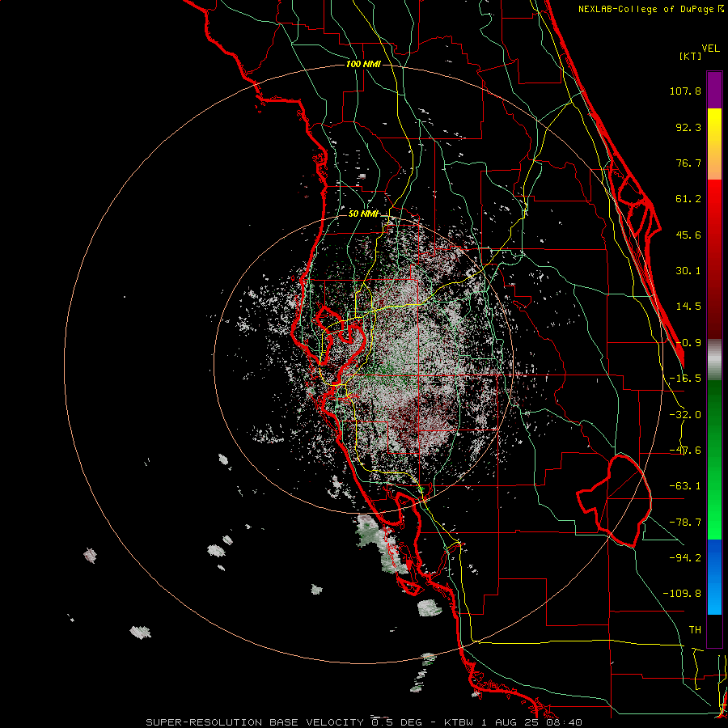Select the -94.2 velocity scale value
This screenshot has height=728, width=728.
click(x=685, y=557)
